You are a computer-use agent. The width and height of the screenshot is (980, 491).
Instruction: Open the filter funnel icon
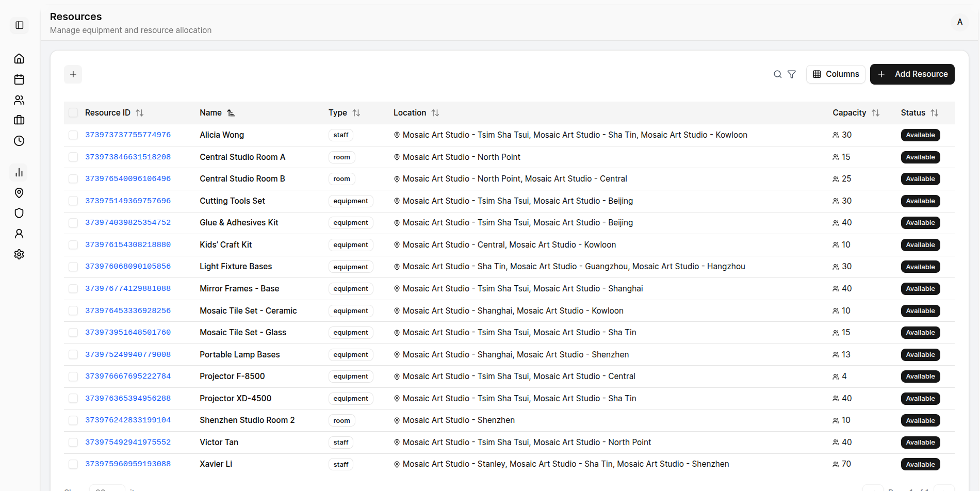pyautogui.click(x=792, y=74)
